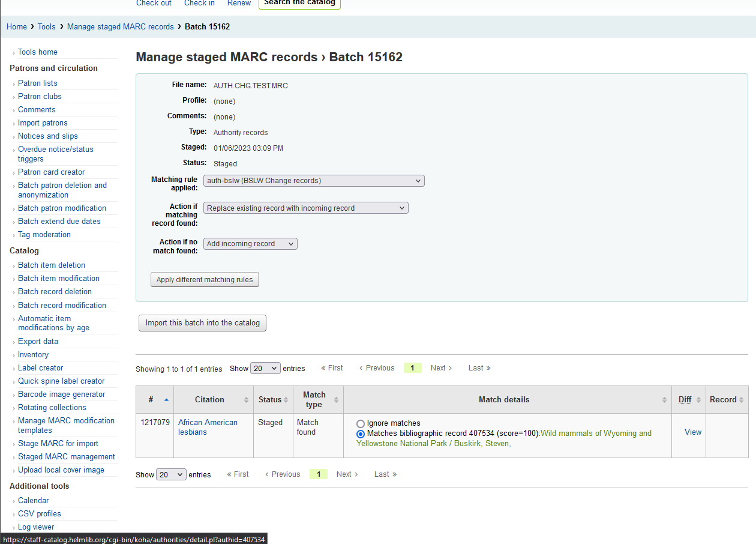Select Matches bibliographic record 407534 radio button
The height and width of the screenshot is (544, 756).
361,434
